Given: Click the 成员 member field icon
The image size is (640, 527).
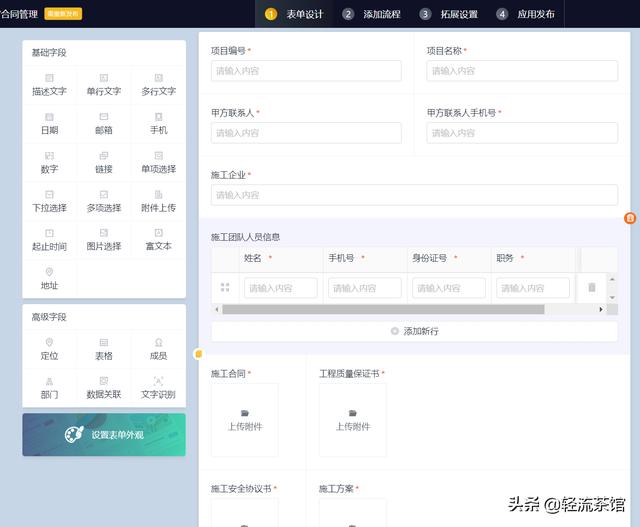Looking at the screenshot, I should coord(158,343).
